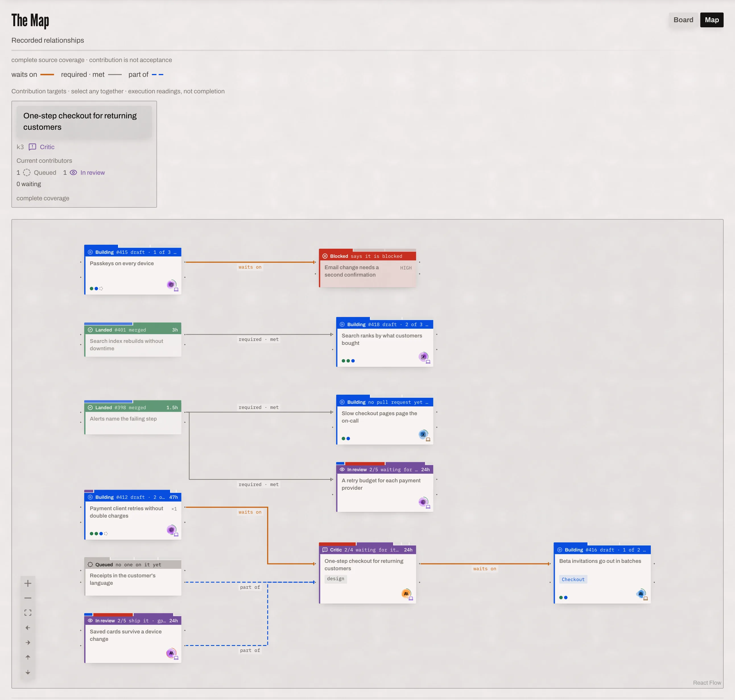Select the Map view tab

pyautogui.click(x=711, y=20)
